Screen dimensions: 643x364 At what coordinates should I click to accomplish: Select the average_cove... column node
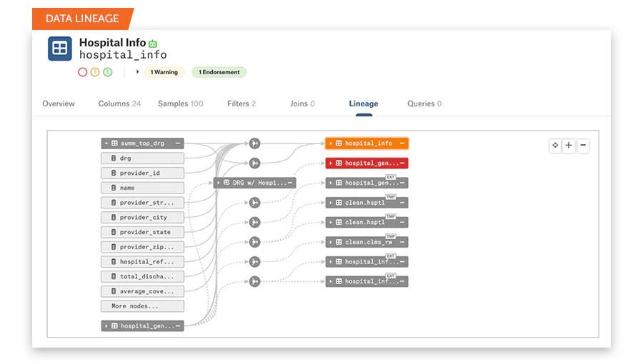point(142,291)
